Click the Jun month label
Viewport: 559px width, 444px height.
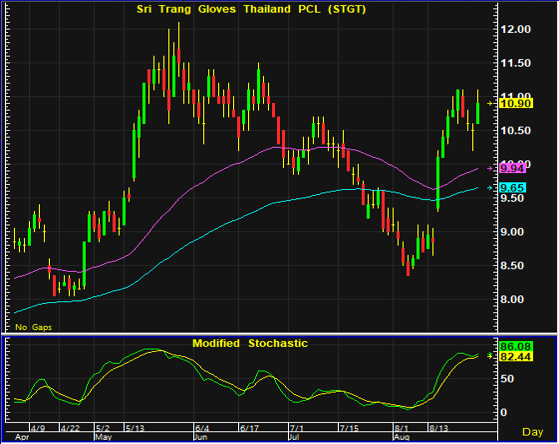coord(201,437)
